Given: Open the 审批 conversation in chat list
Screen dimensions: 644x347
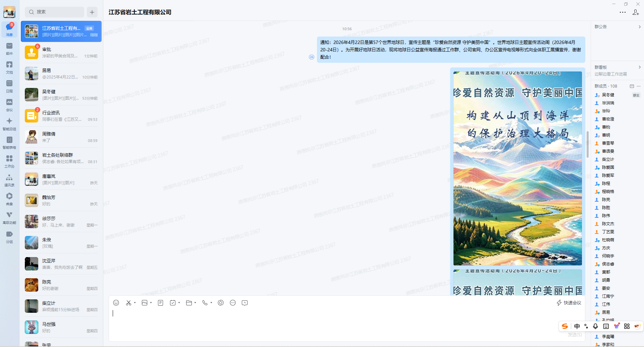Looking at the screenshot, I should coord(61,53).
